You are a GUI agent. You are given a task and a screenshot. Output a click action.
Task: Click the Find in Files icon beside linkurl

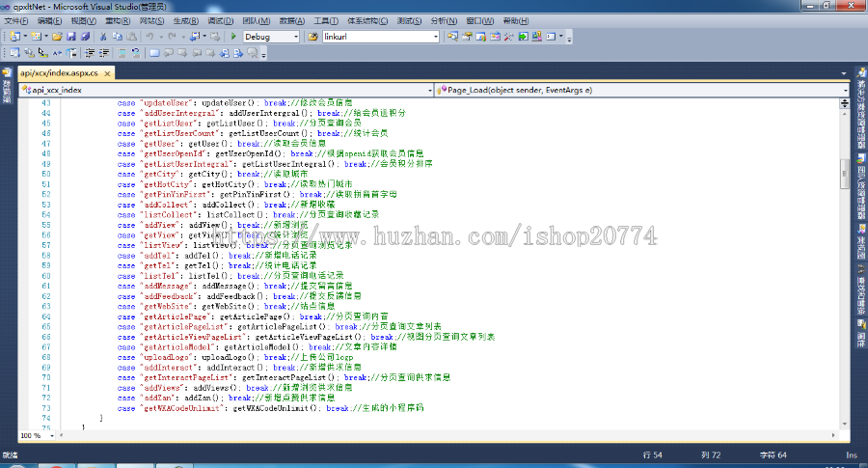point(313,36)
